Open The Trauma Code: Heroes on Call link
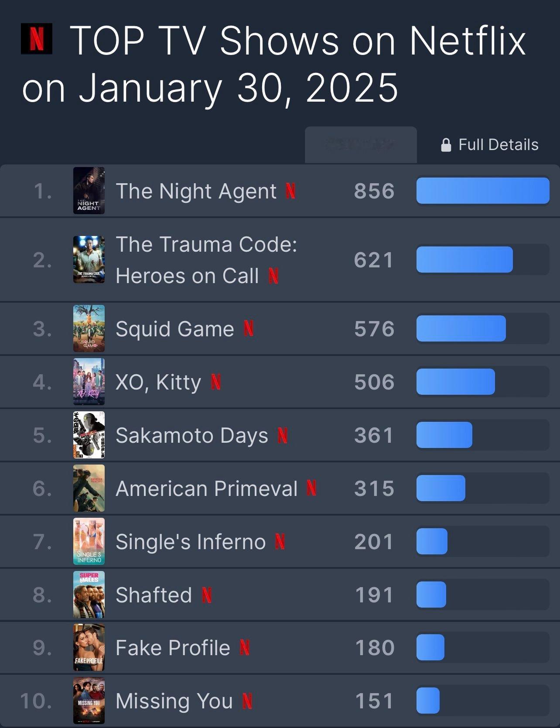The image size is (560, 728). tap(206, 260)
